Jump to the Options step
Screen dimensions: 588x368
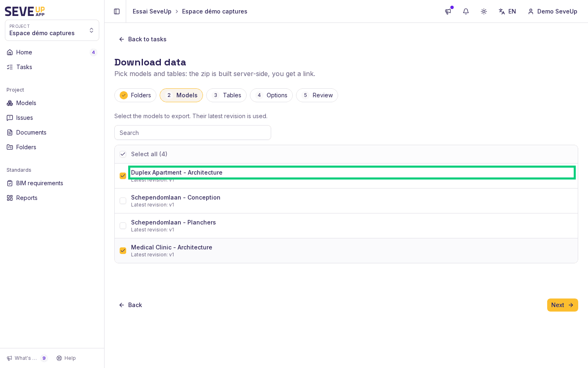point(271,95)
